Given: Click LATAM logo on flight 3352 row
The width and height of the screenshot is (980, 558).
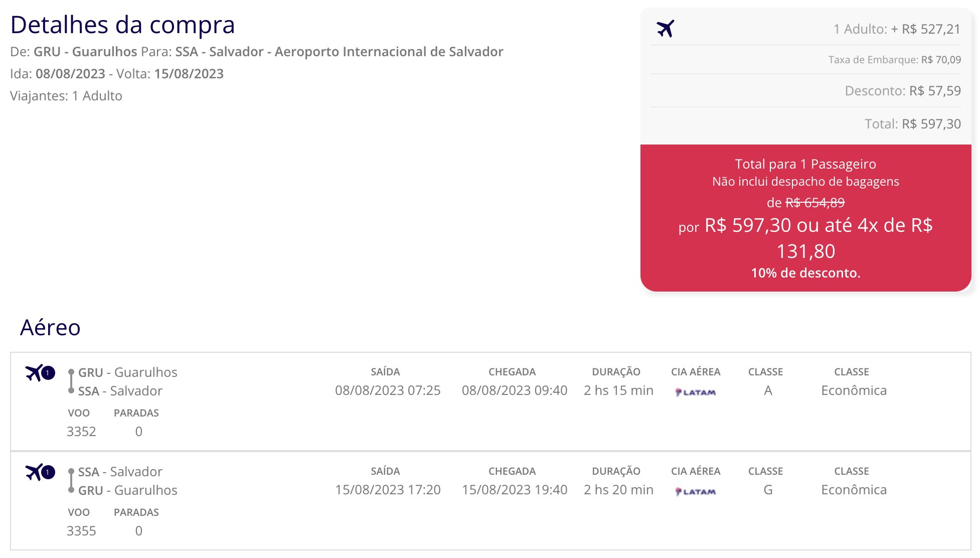Looking at the screenshot, I should (x=696, y=392).
